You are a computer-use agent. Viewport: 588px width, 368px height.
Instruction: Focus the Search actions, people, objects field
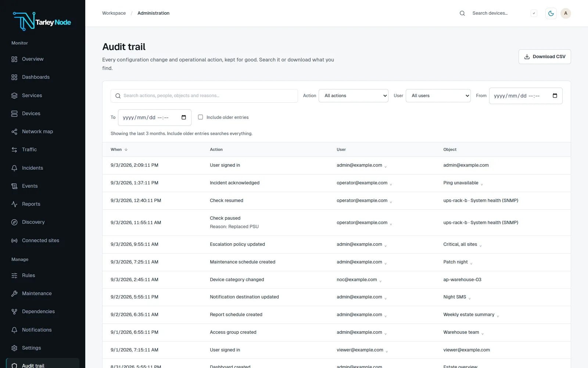point(204,96)
